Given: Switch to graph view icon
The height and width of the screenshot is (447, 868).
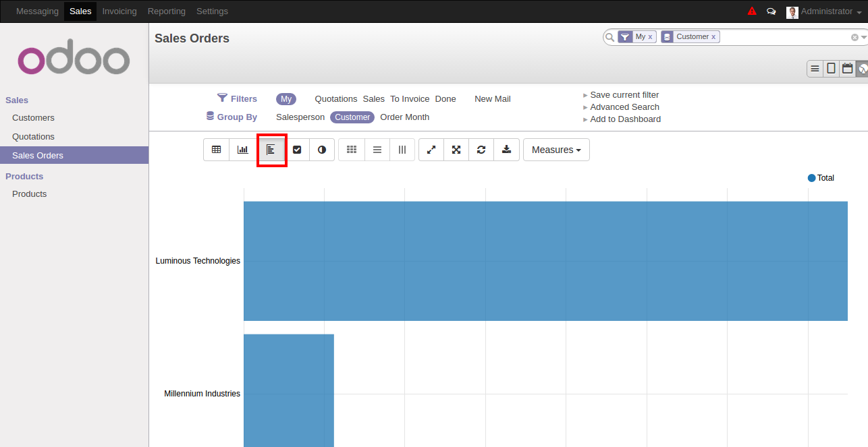Looking at the screenshot, I should [x=863, y=69].
